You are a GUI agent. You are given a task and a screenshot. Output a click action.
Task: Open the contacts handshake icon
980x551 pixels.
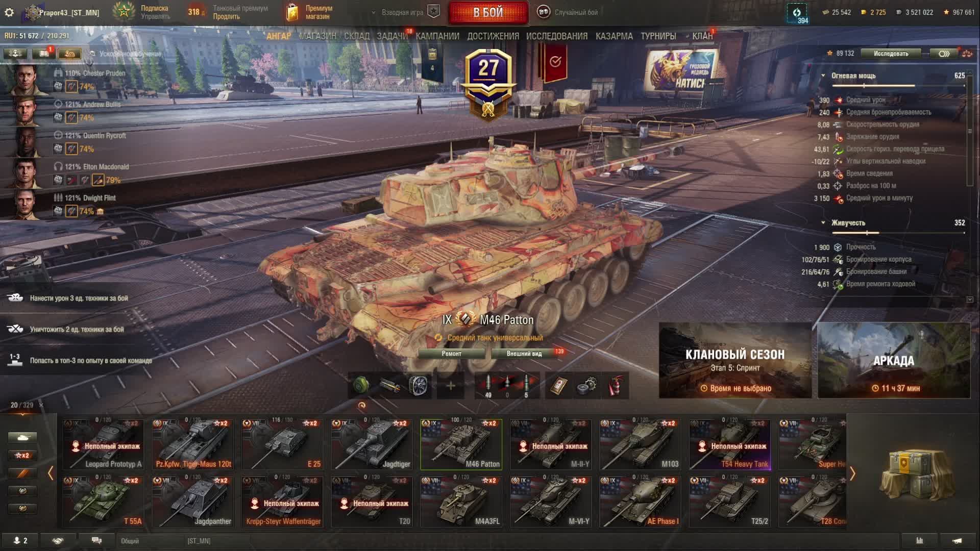[58, 541]
